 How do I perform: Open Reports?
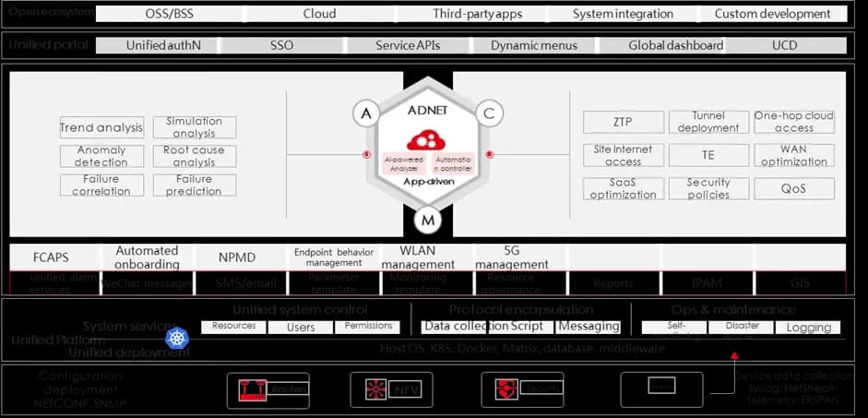612,283
